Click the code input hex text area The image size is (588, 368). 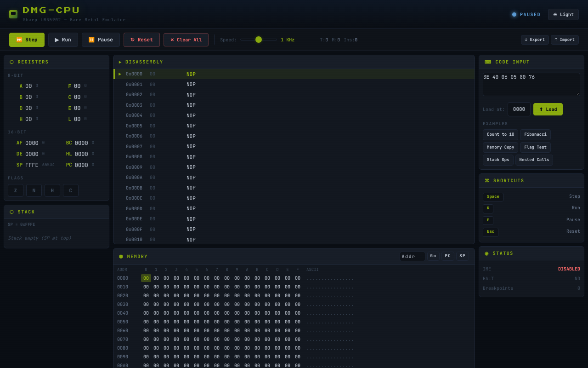click(x=531, y=84)
